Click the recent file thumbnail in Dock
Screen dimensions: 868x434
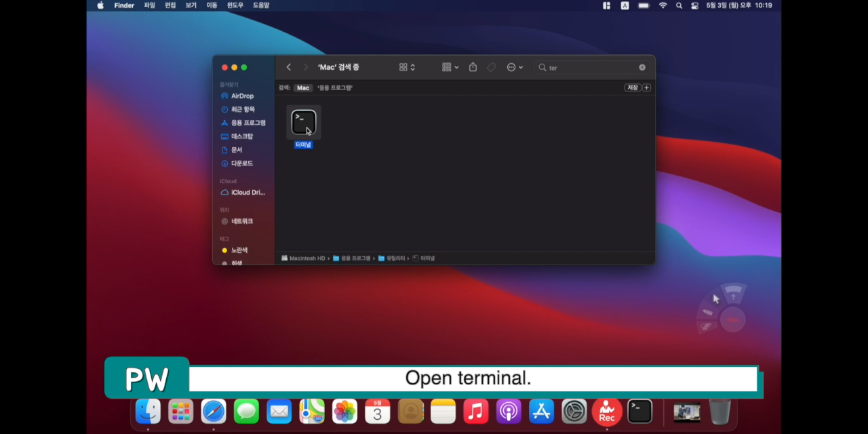(x=687, y=412)
